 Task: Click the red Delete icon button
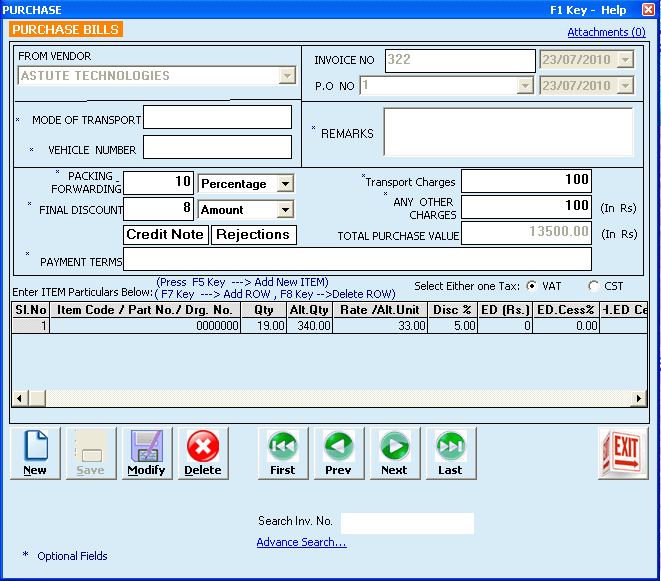click(203, 453)
